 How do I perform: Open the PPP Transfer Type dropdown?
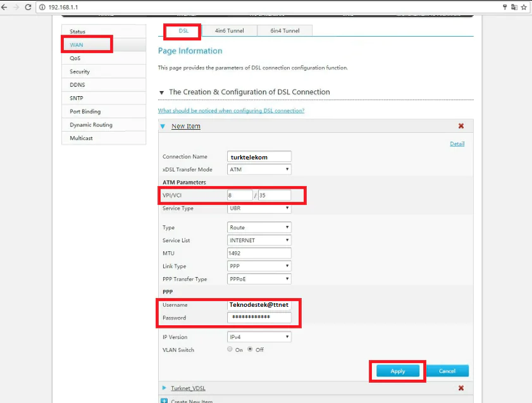pyautogui.click(x=259, y=279)
